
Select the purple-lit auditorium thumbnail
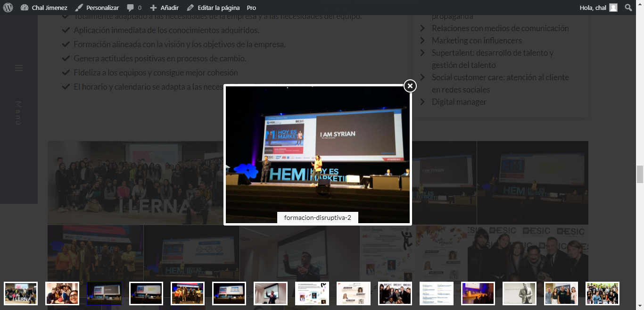click(478, 293)
